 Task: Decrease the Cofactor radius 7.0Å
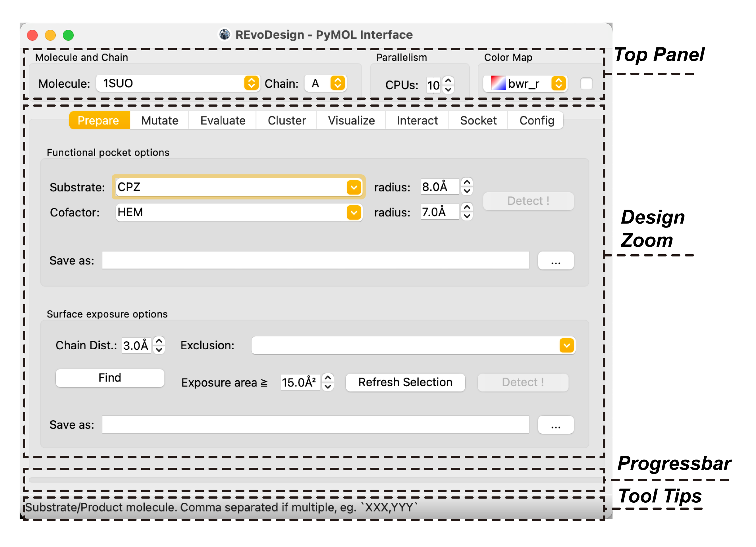point(467,216)
